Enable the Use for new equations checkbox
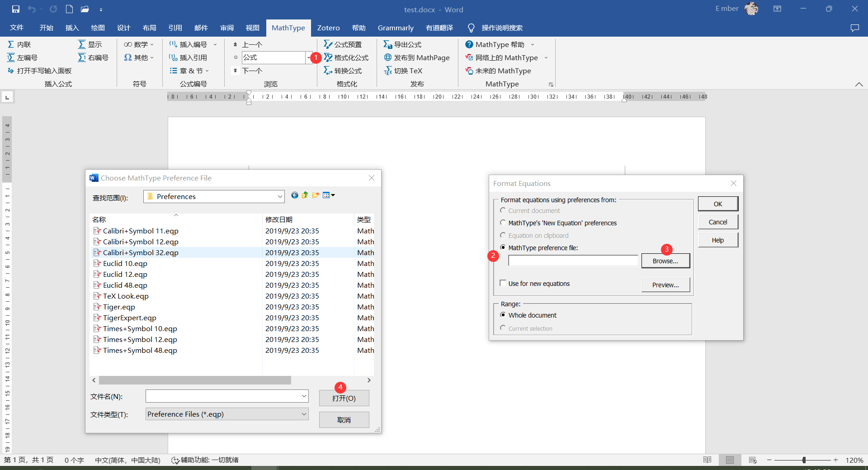The image size is (868, 470). (503, 283)
